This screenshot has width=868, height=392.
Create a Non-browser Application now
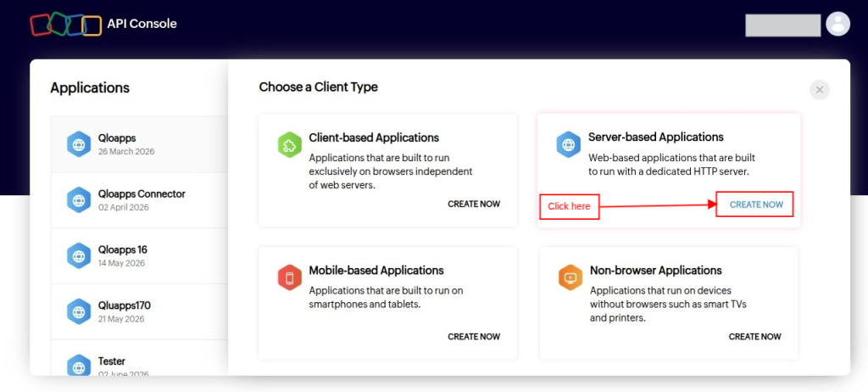click(x=754, y=337)
